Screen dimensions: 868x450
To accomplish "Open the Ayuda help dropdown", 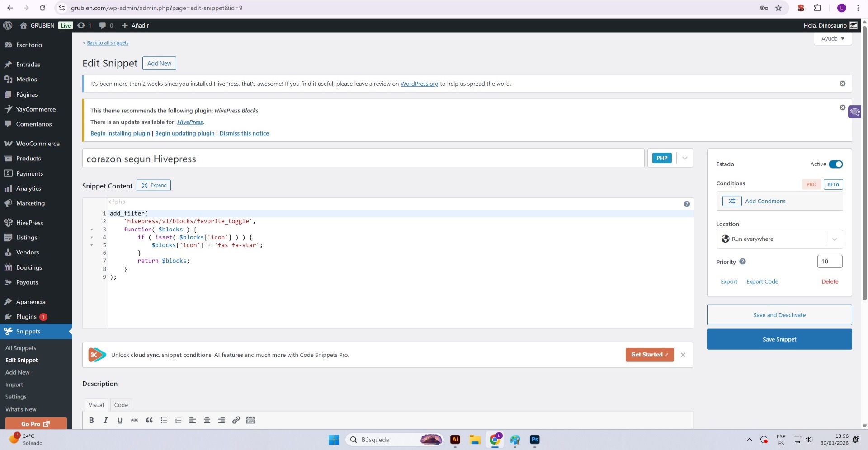I will [832, 39].
